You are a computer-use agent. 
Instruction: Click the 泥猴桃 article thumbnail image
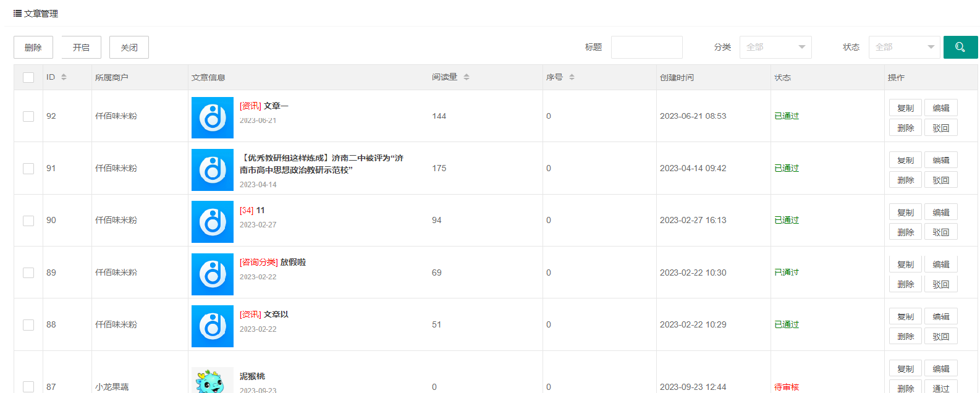click(212, 381)
